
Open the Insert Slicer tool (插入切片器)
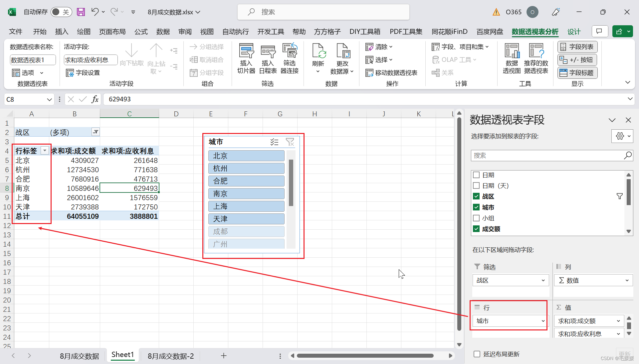click(x=246, y=59)
